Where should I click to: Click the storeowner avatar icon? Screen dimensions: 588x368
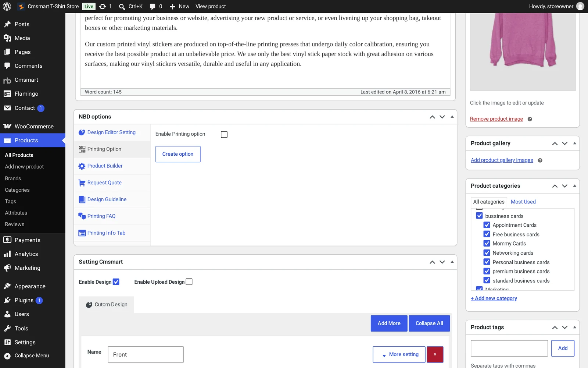pyautogui.click(x=580, y=6)
